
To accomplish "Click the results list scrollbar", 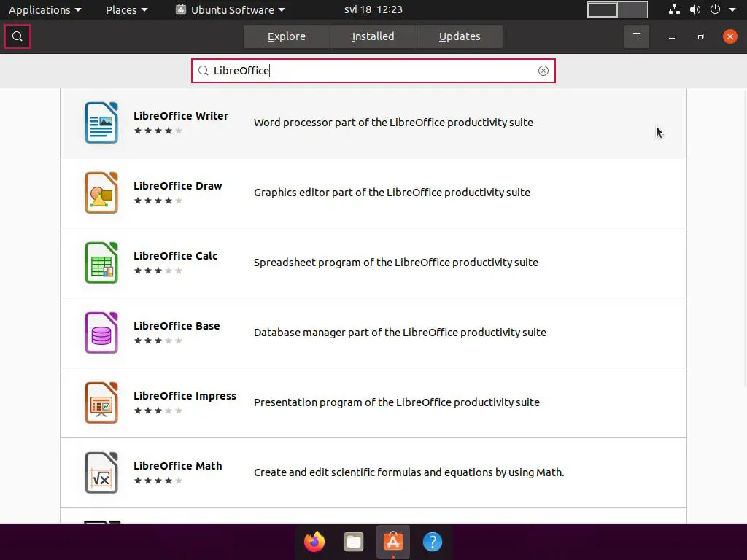I will [745, 237].
